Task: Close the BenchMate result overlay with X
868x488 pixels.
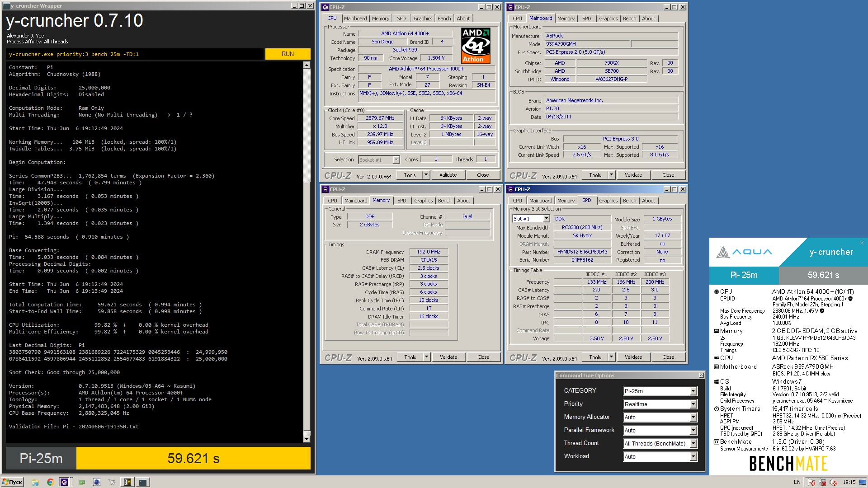Action: (862, 243)
